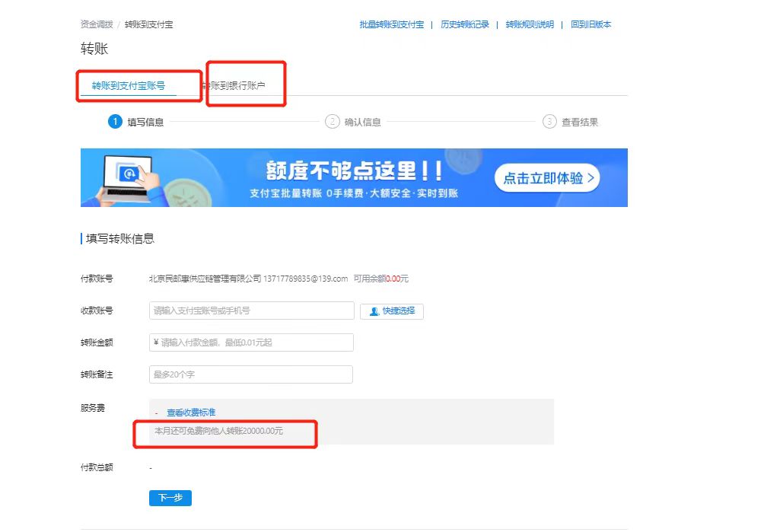The width and height of the screenshot is (783, 532).
Task: Click step 1 circle 填写信息
Action: (116, 121)
